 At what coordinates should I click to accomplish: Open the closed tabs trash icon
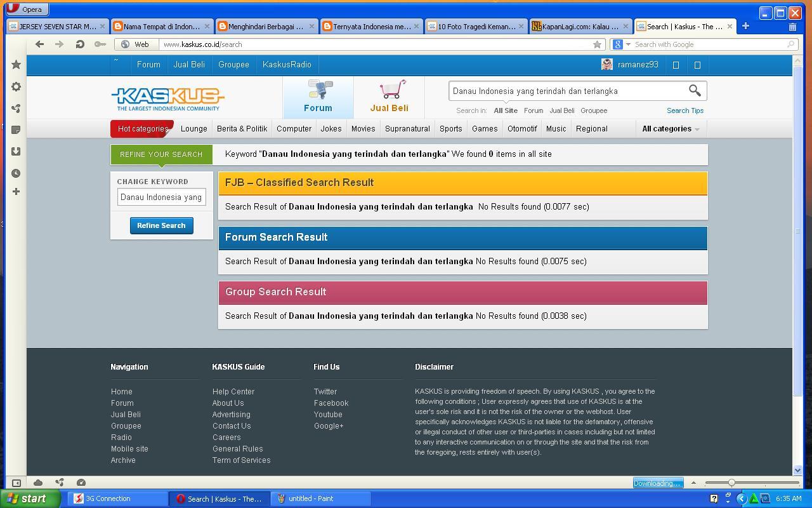pos(792,27)
